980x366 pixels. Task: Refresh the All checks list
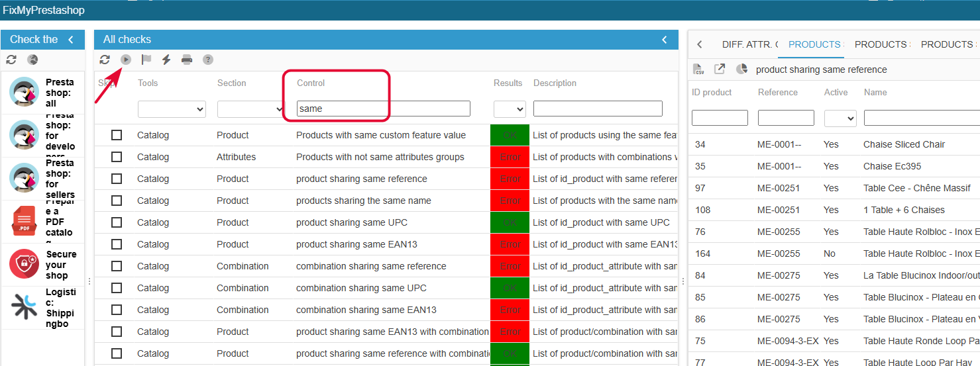tap(105, 60)
